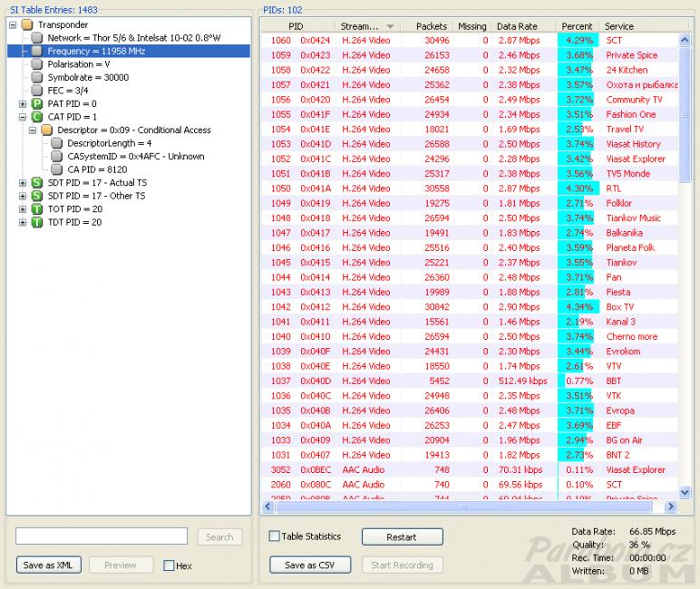This screenshot has height=589, width=700.
Task: Sort by the Percent column header
Action: click(578, 26)
